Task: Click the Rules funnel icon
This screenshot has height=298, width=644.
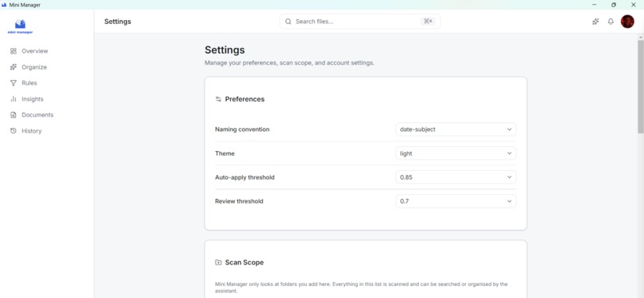Action: (14, 83)
